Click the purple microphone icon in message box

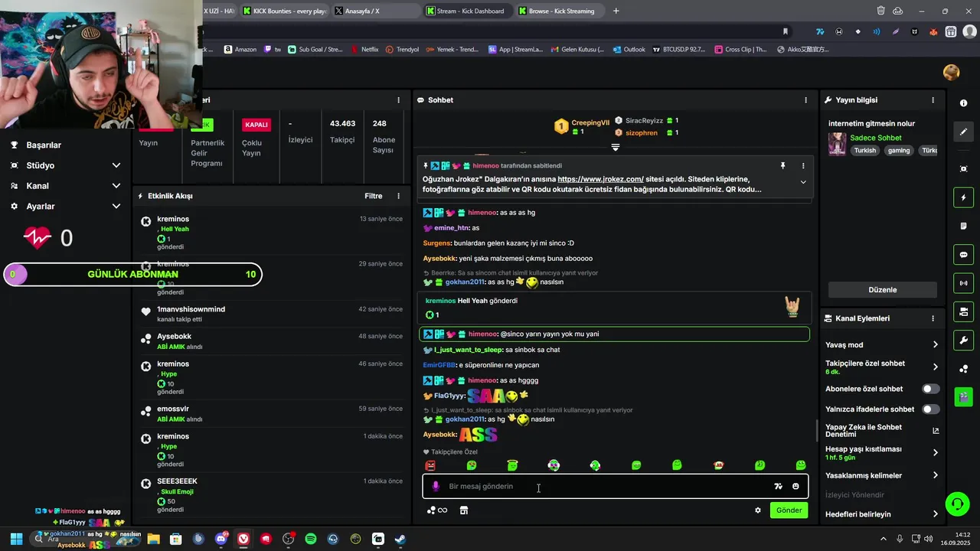(x=436, y=486)
